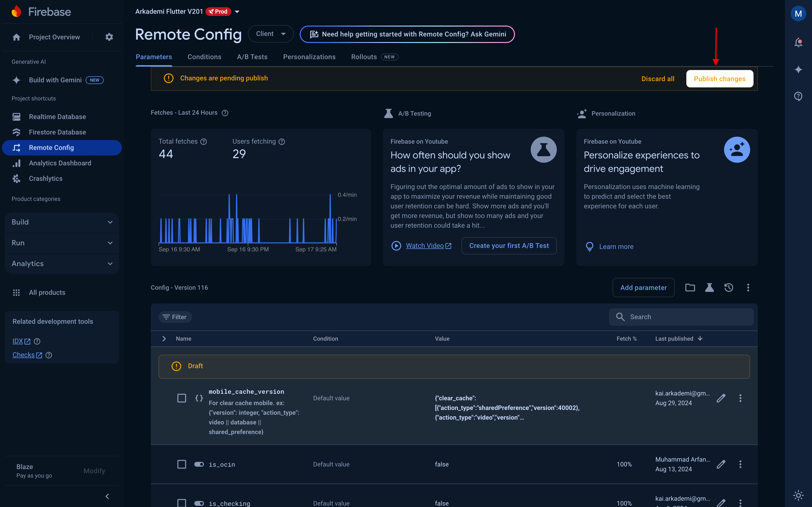812x507 pixels.
Task: Check the mobile_cache_version checkbox
Action: (x=181, y=398)
